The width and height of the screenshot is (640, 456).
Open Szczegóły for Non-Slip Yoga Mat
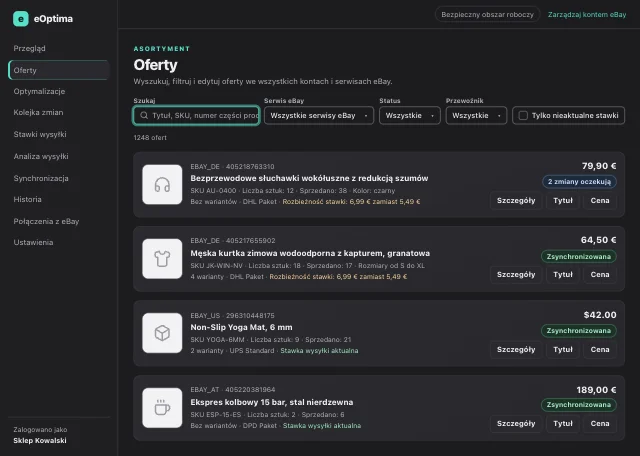pyautogui.click(x=516, y=349)
